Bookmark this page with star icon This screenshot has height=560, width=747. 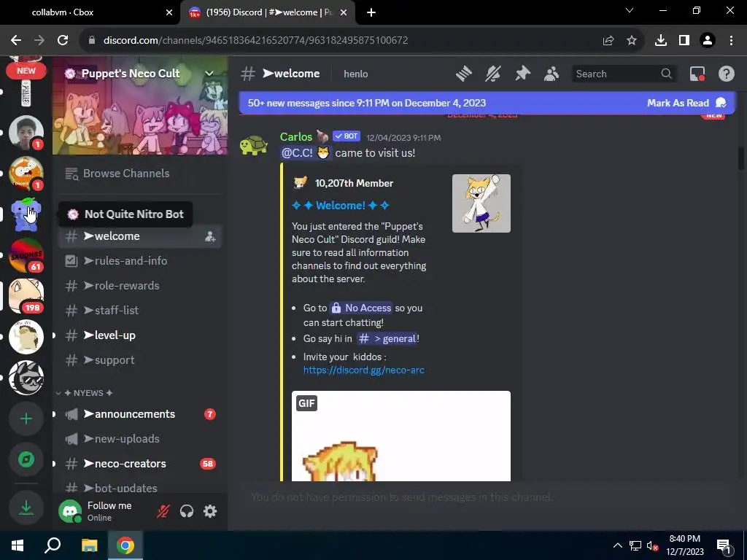pyautogui.click(x=632, y=41)
